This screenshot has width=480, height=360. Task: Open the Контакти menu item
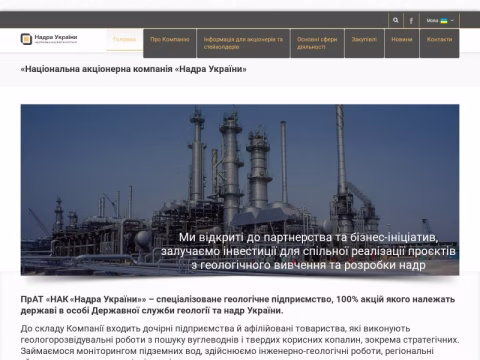click(x=440, y=43)
